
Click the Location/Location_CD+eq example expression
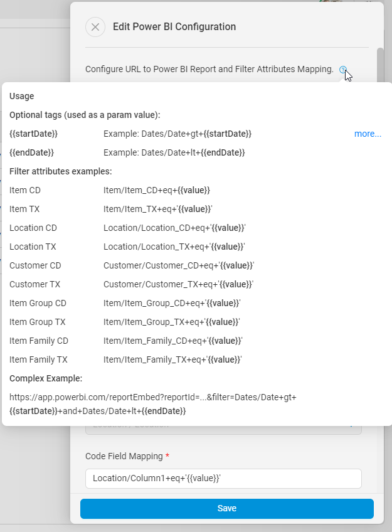[174, 228]
